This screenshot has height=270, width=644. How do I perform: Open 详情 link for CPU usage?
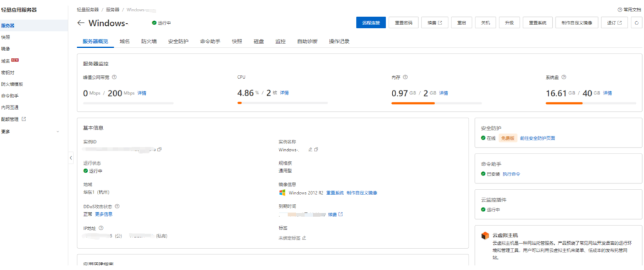pyautogui.click(x=284, y=93)
